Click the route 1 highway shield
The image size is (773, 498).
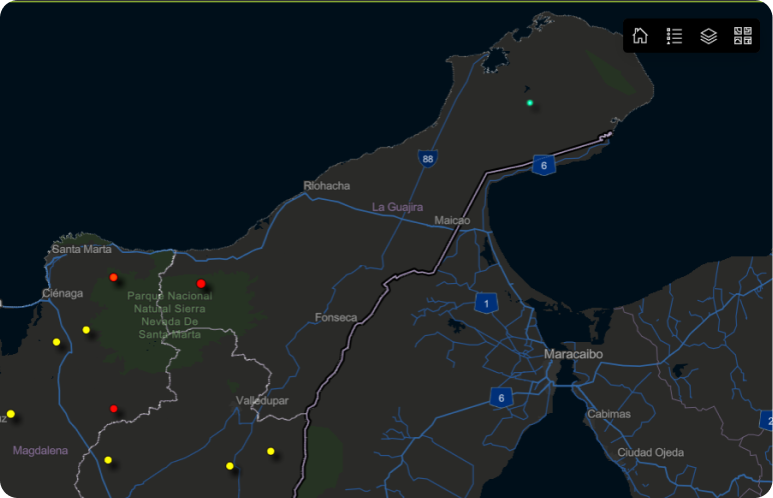(x=487, y=303)
